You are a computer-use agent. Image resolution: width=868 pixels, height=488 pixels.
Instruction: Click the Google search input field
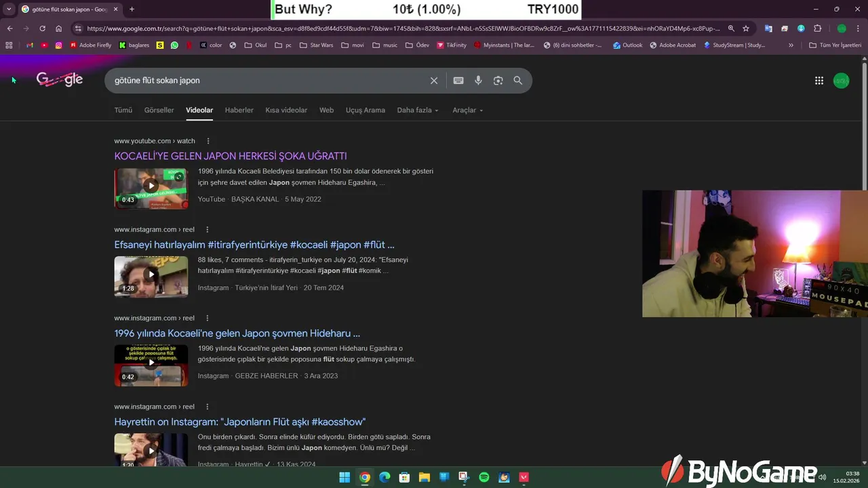point(268,81)
